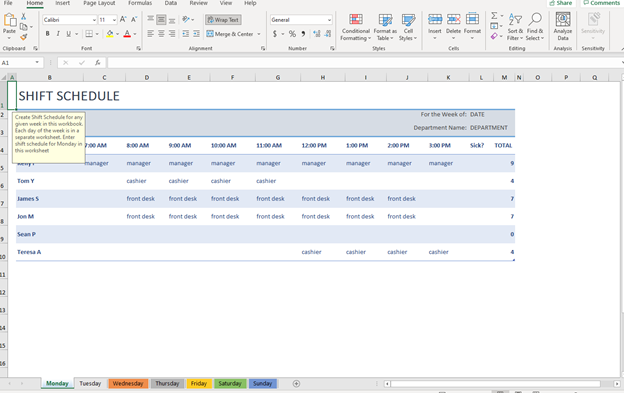Toggle Underline formatting
Screen dimensions: 624x394
click(68, 34)
